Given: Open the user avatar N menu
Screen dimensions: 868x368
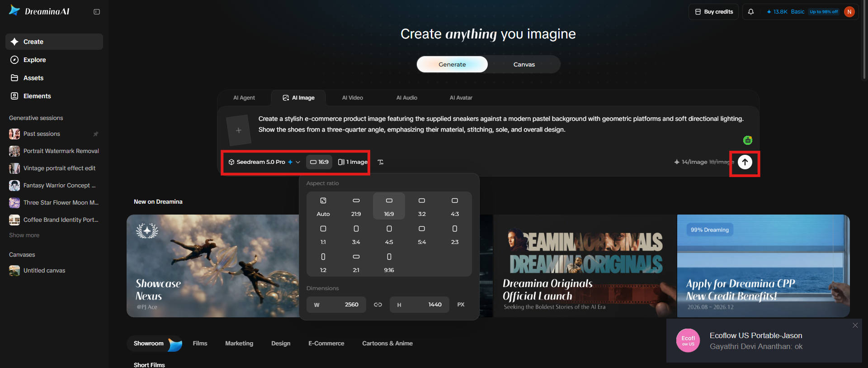Looking at the screenshot, I should click(849, 12).
